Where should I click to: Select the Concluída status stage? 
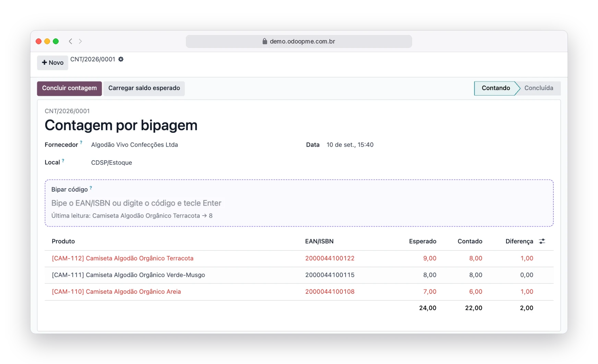[x=539, y=88]
